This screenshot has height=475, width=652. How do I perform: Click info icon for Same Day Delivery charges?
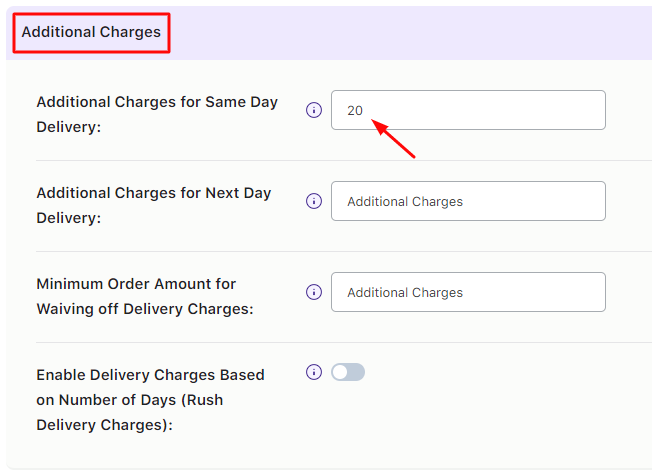point(313,110)
